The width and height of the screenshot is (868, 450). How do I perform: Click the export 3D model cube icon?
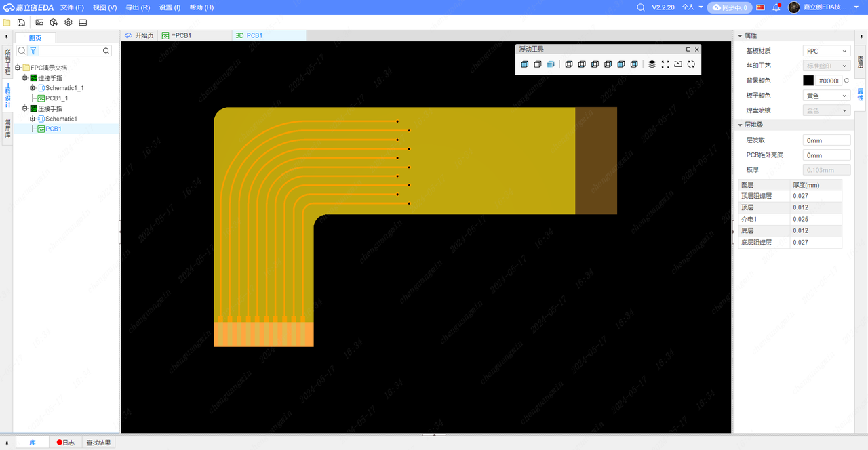[x=54, y=22]
